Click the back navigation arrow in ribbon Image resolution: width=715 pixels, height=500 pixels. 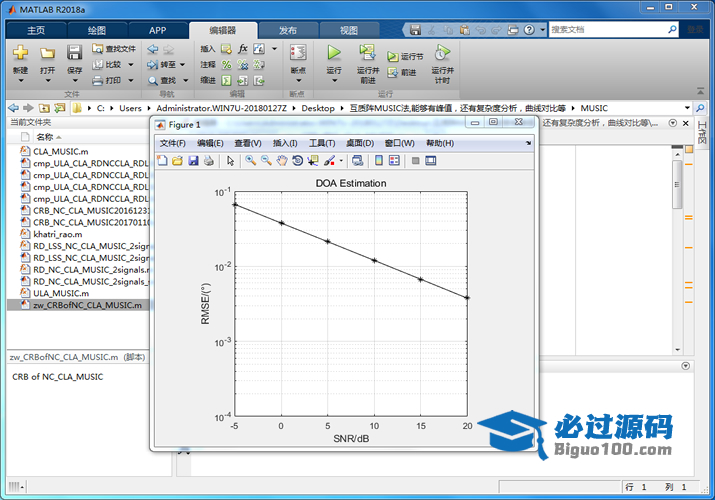[x=153, y=49]
